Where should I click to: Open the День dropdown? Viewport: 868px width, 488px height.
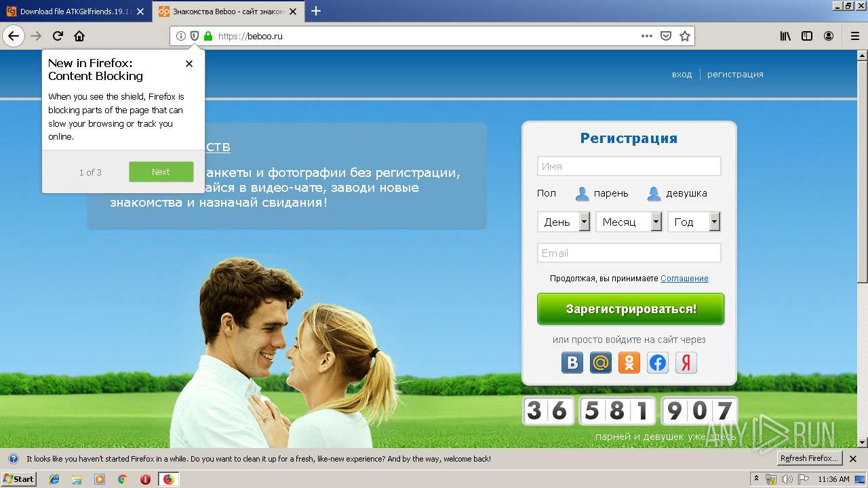pos(564,222)
